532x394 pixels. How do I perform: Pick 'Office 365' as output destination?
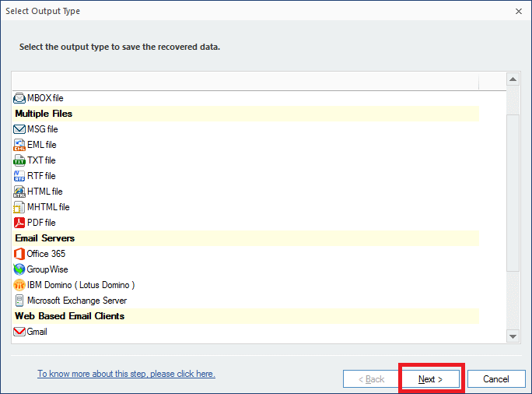coord(46,254)
